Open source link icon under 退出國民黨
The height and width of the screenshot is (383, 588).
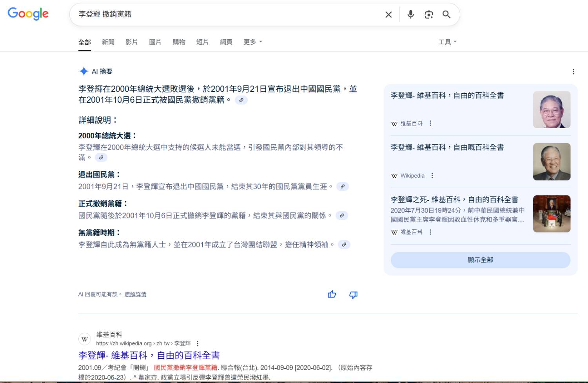coord(343,187)
